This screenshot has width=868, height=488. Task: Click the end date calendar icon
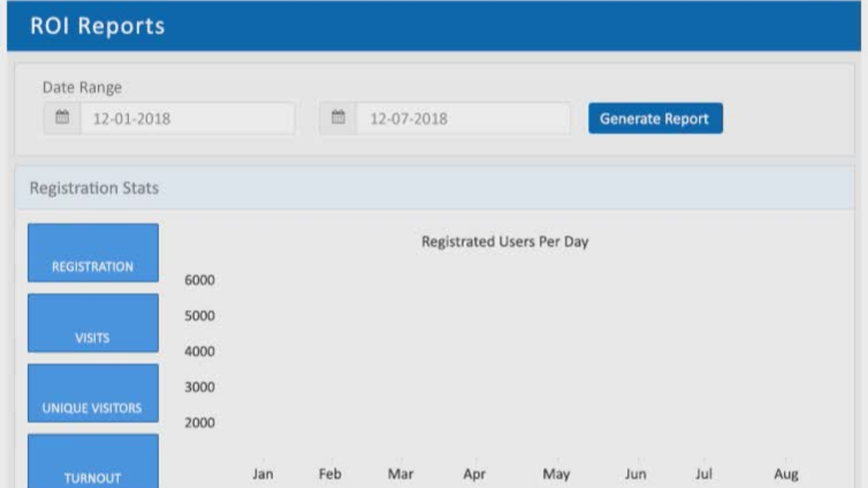[x=338, y=117]
